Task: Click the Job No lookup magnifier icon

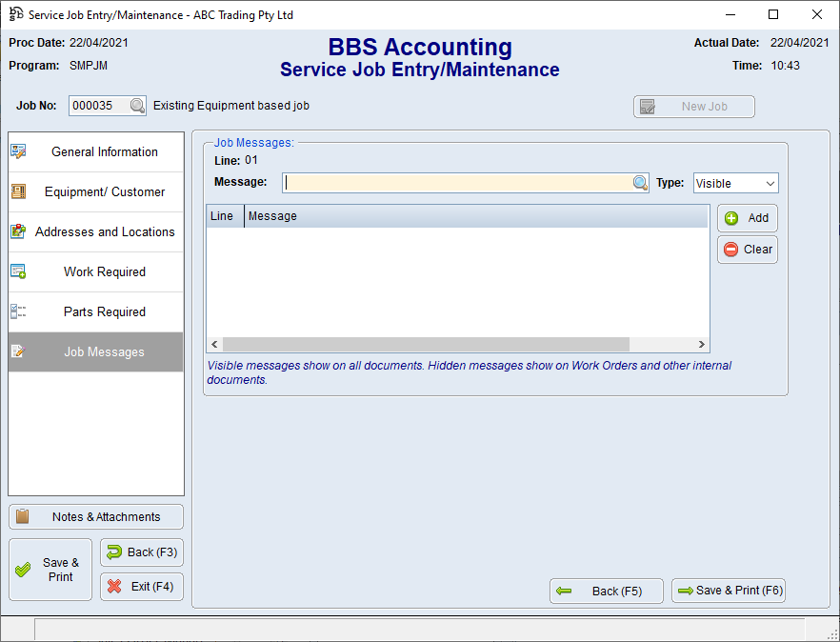Action: tap(138, 107)
